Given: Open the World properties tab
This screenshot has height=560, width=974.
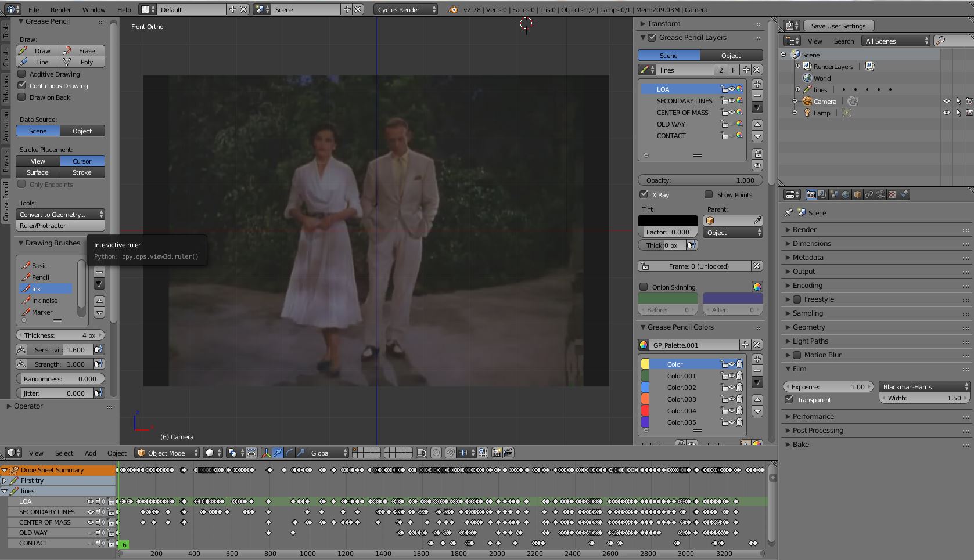Looking at the screenshot, I should click(x=846, y=194).
